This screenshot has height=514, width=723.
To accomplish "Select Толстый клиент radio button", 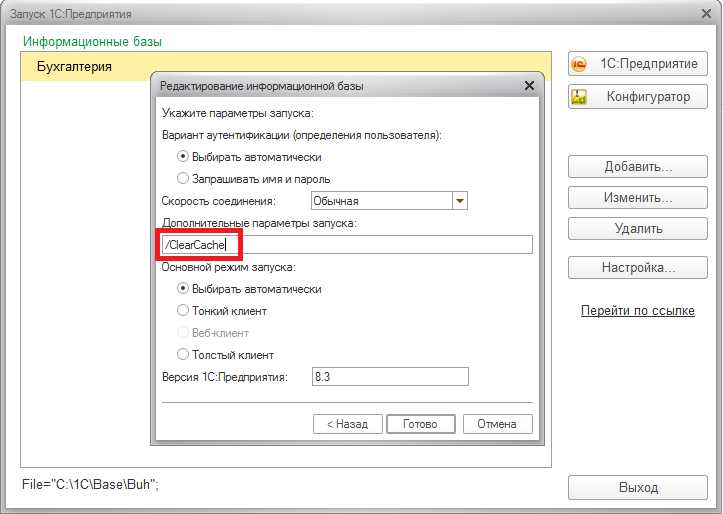I will tap(183, 354).
